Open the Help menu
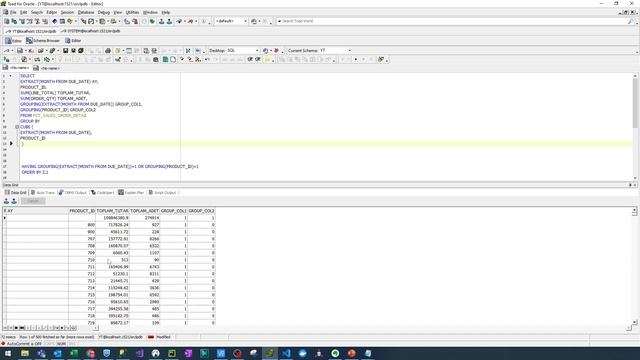 click(165, 13)
